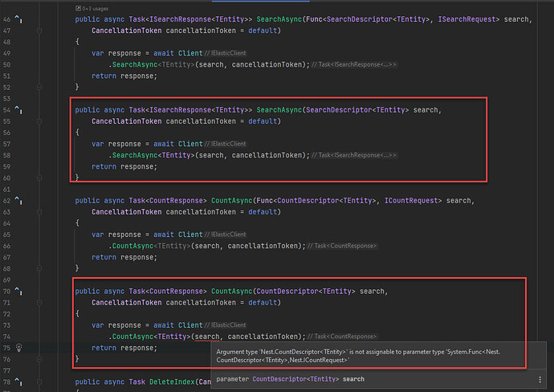Click the fold end marker on line 60
The width and height of the screenshot is (554, 392).
tap(39, 178)
